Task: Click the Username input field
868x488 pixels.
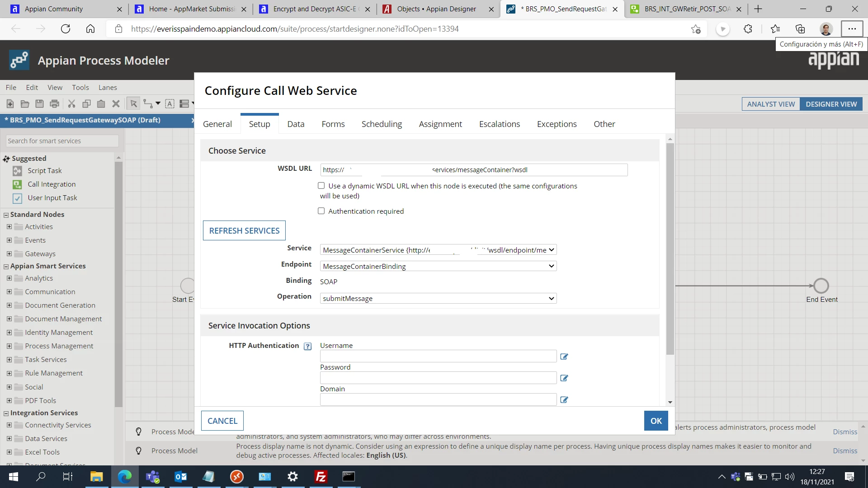Action: click(x=438, y=356)
